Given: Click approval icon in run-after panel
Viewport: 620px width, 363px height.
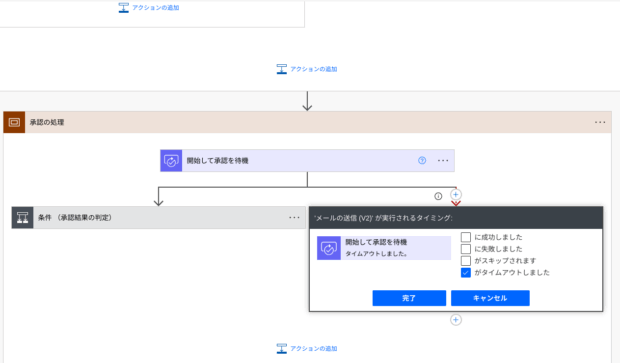Looking at the screenshot, I should 329,248.
